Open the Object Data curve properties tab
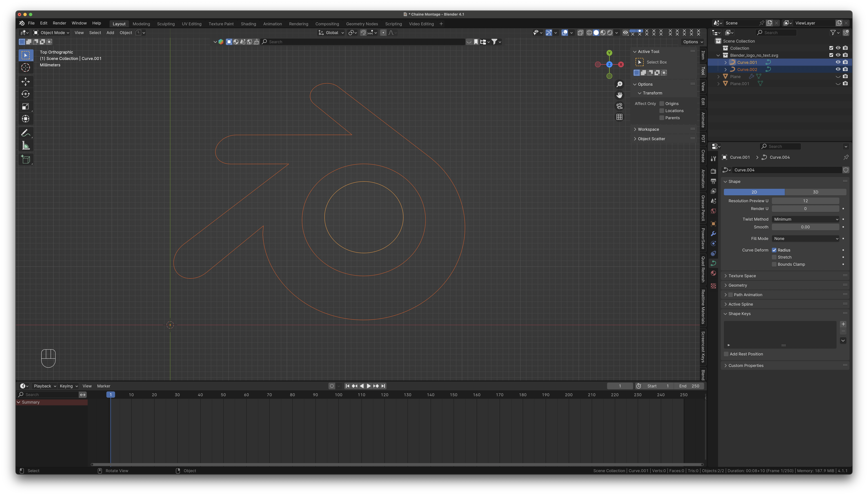 pyautogui.click(x=713, y=263)
